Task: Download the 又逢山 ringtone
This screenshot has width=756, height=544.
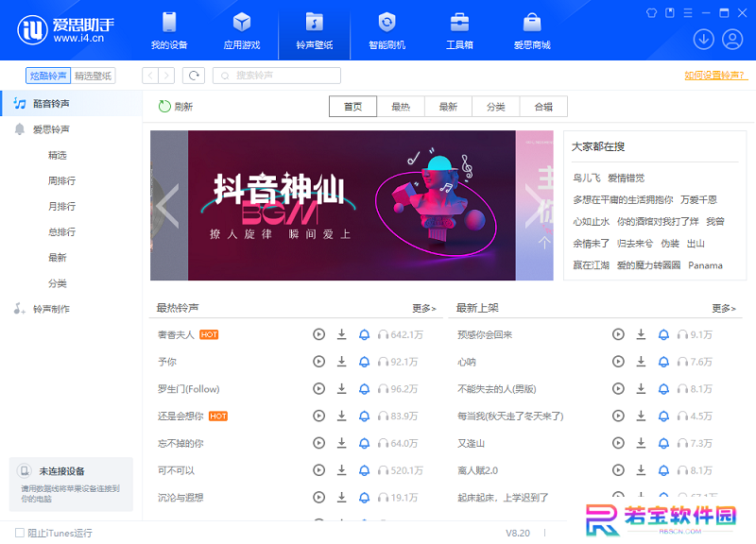Action: [x=641, y=443]
